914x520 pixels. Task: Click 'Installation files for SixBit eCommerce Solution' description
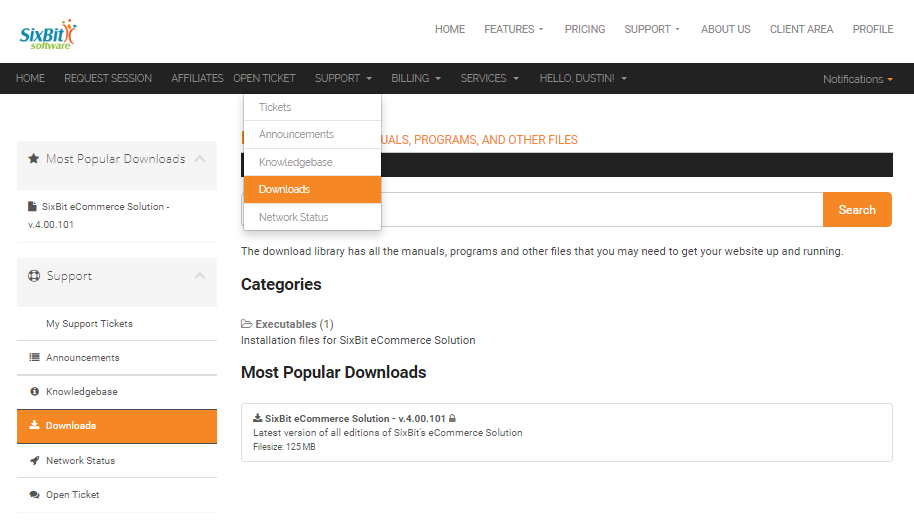pyautogui.click(x=358, y=340)
